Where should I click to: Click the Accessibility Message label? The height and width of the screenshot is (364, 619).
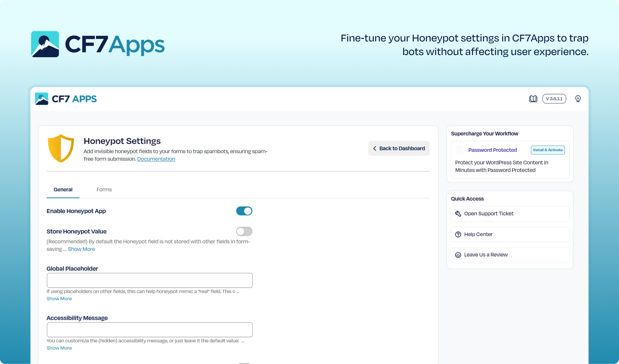pos(77,318)
